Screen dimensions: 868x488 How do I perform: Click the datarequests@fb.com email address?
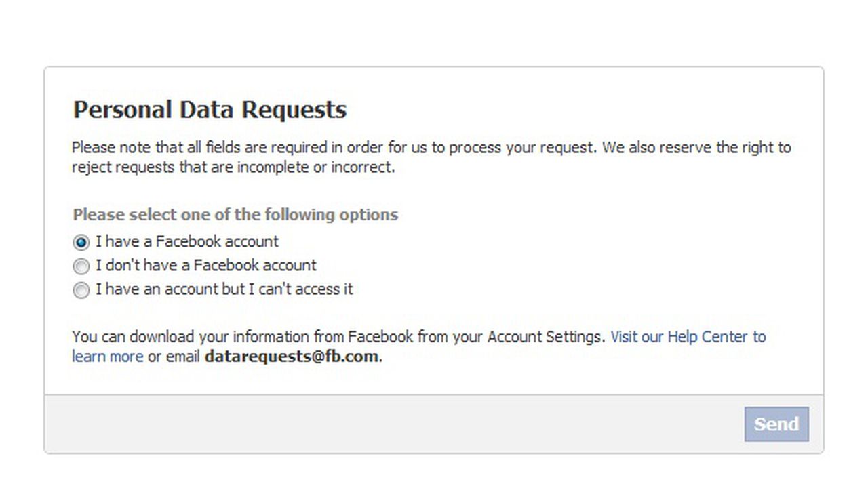click(x=292, y=357)
